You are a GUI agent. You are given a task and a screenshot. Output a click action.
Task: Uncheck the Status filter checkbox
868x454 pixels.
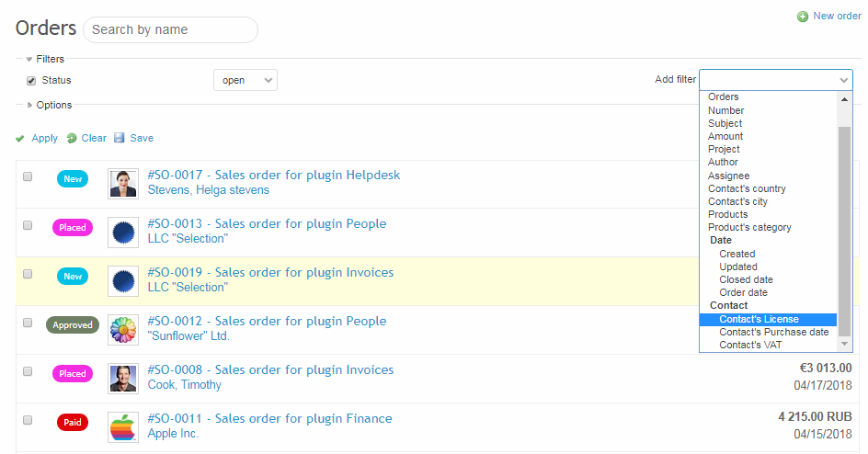[x=31, y=81]
